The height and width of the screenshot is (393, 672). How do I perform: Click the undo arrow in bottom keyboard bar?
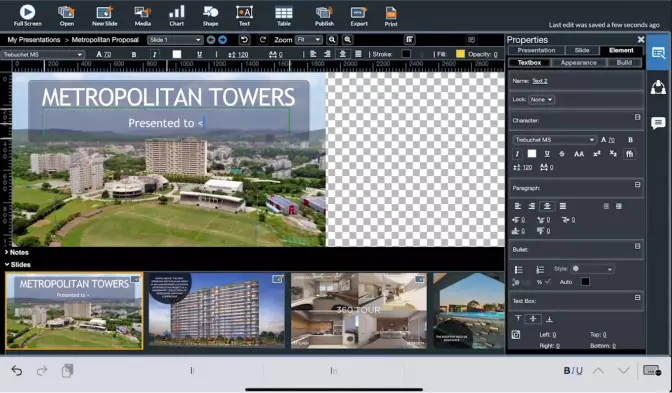[x=17, y=370]
